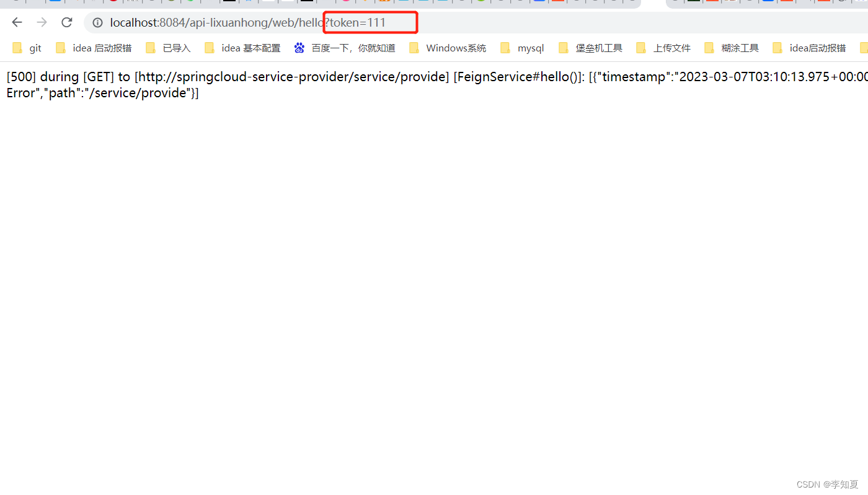Click the folder icon beside mysql bookmark
The height and width of the screenshot is (495, 868).
pyautogui.click(x=506, y=47)
